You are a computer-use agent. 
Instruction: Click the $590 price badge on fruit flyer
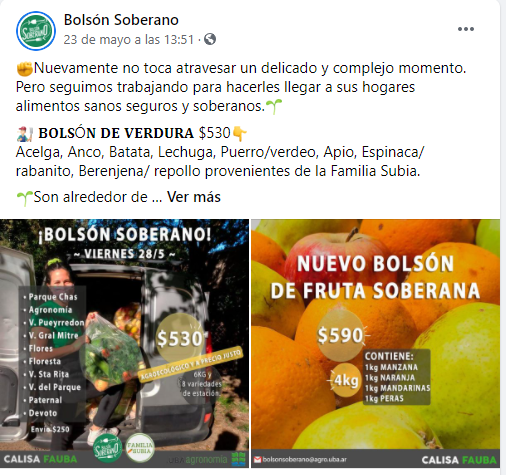coord(340,335)
